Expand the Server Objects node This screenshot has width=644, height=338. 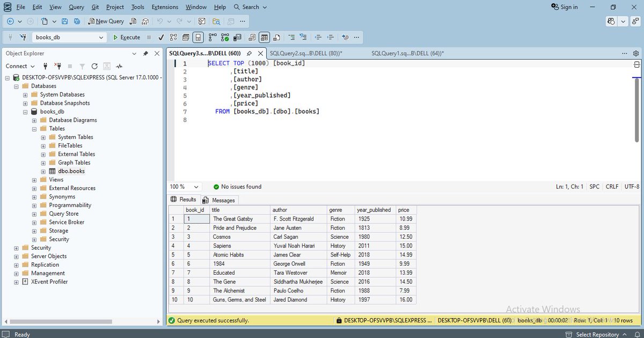tap(17, 256)
